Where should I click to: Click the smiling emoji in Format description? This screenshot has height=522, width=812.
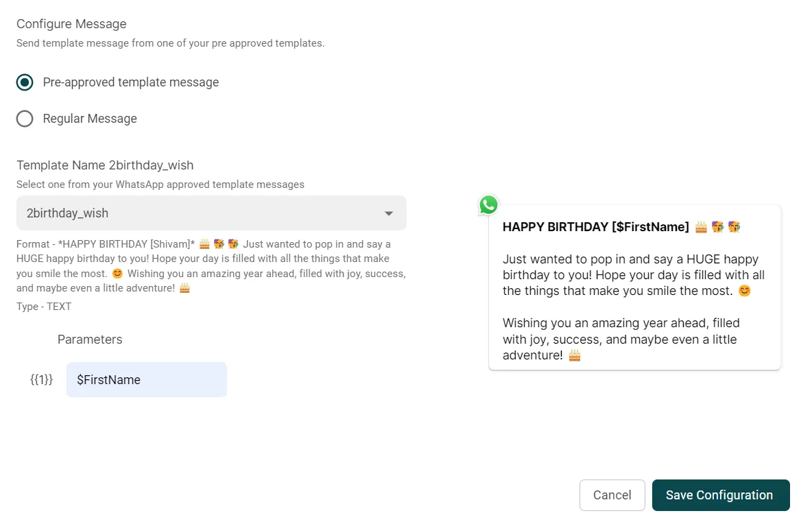[x=117, y=273]
